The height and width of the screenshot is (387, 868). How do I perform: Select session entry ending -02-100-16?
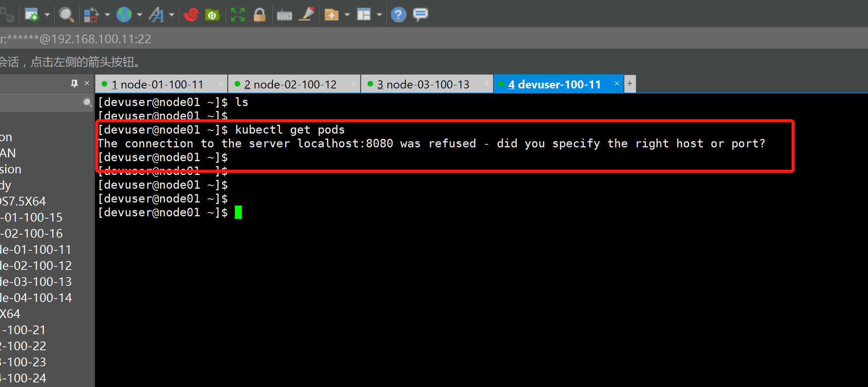(x=31, y=234)
